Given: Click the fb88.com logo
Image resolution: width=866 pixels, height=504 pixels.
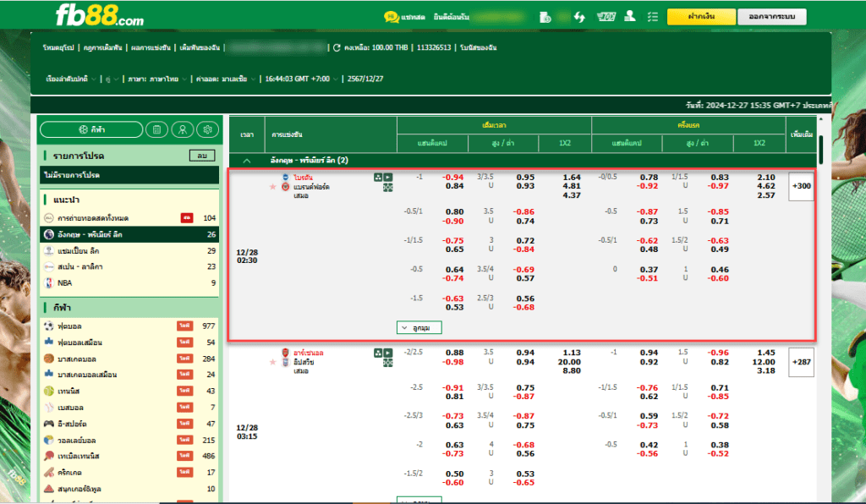Looking at the screenshot, I should [100, 15].
